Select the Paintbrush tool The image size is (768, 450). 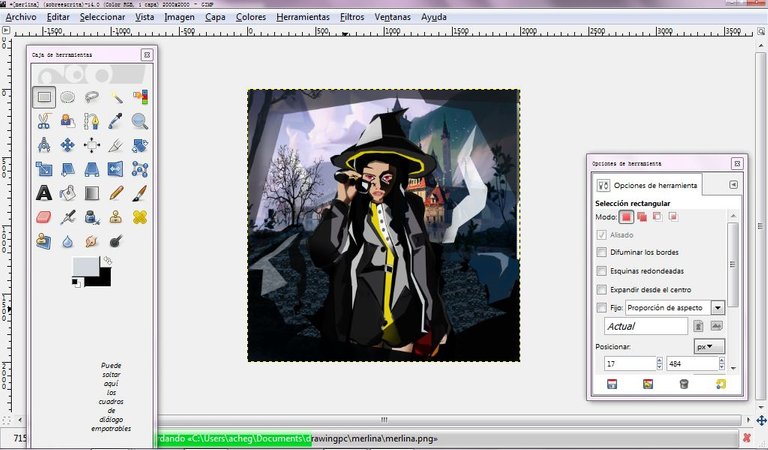[x=140, y=193]
